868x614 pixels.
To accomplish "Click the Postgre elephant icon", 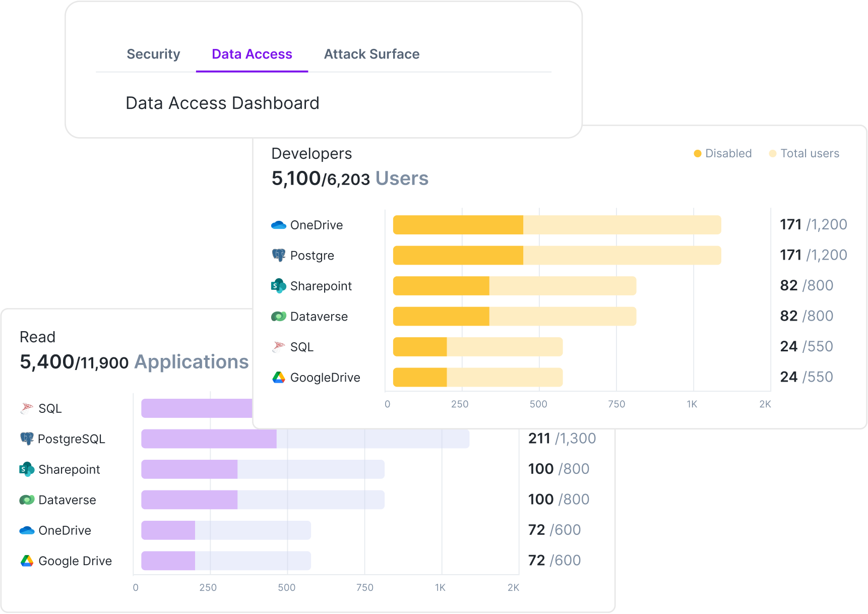I will point(279,255).
